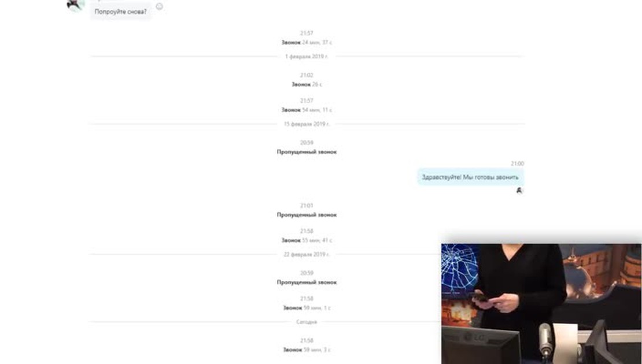The width and height of the screenshot is (642, 364).
Task: Open the 26-second call entry at 21:02
Action: pos(307,84)
